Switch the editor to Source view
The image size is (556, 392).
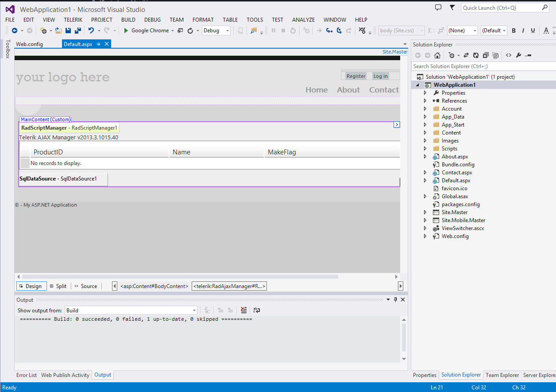[x=85, y=286]
